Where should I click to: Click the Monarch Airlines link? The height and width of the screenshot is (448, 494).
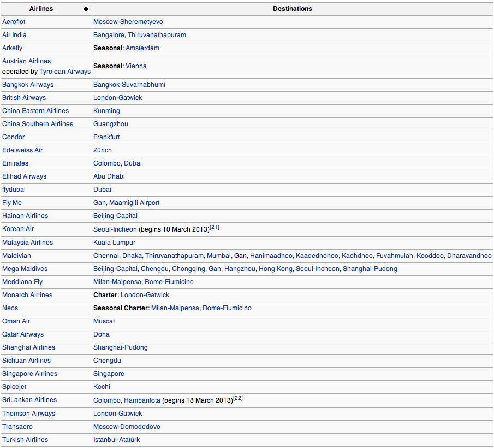(x=27, y=295)
